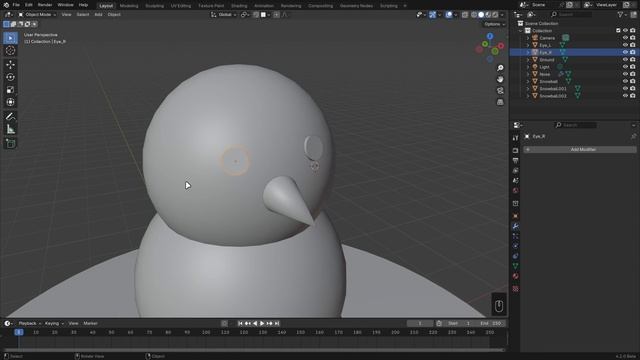Open the Global orientation dropdown

(224, 15)
